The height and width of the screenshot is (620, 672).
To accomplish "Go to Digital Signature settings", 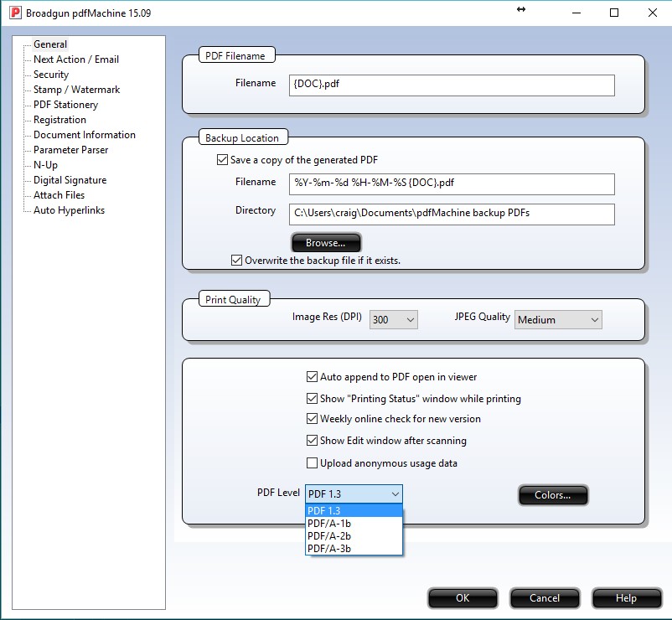I will 70,180.
